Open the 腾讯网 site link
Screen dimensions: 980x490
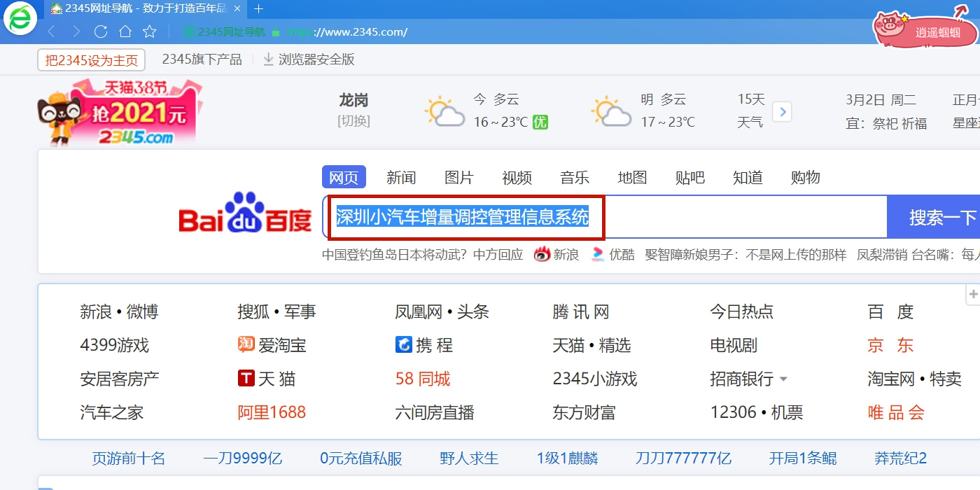point(581,311)
